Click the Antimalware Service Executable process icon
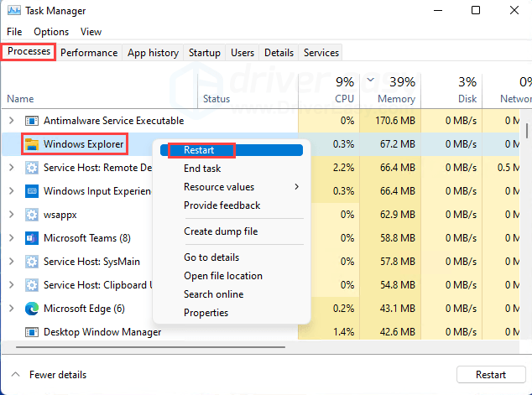 [32, 121]
